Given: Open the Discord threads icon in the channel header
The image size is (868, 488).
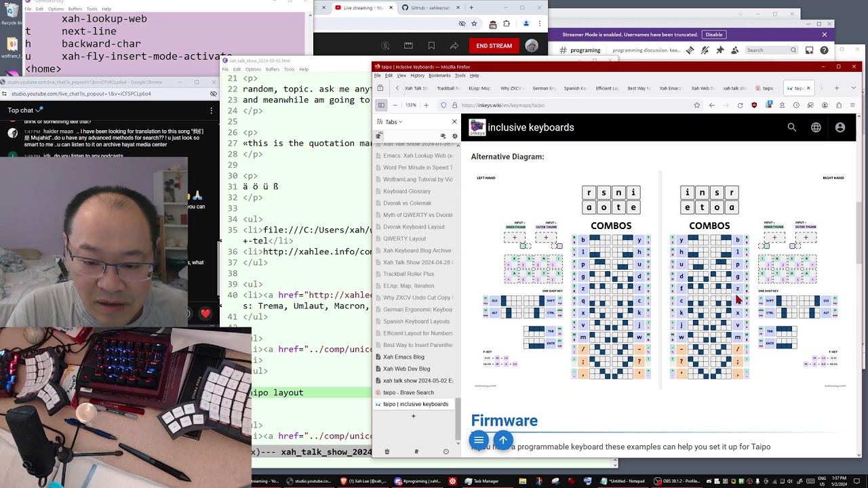Looking at the screenshot, I should click(690, 50).
